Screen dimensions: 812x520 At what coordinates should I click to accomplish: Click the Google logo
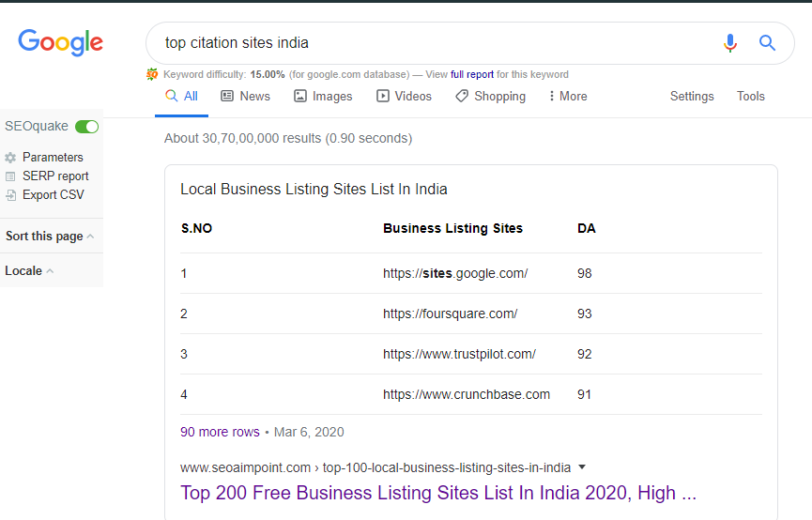61,42
